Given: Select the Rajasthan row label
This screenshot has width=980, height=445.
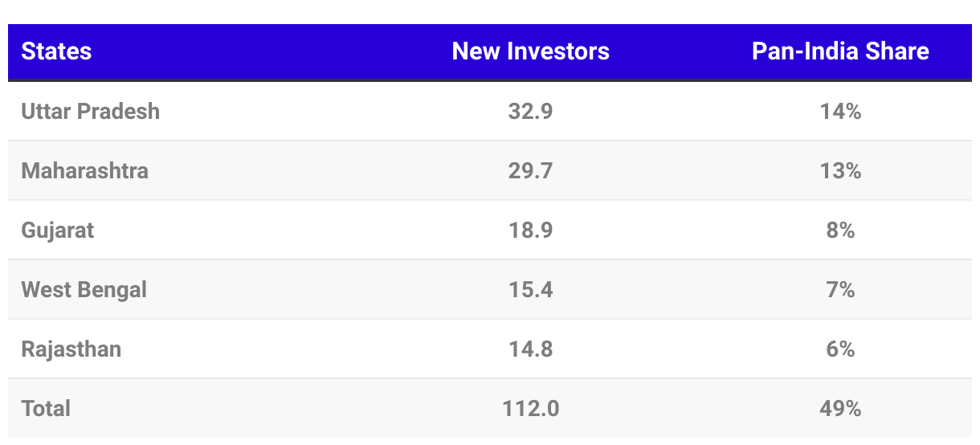Looking at the screenshot, I should tap(71, 349).
